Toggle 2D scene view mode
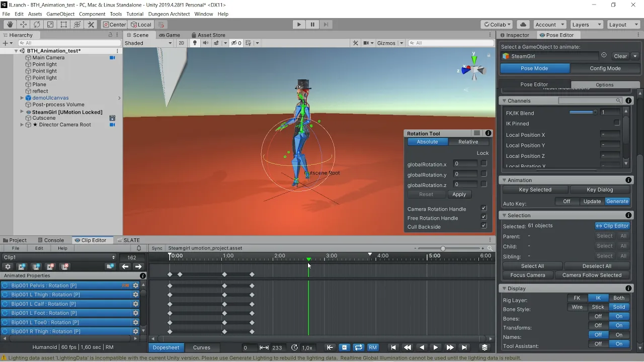Screen dimensions: 644x362 pos(182,43)
